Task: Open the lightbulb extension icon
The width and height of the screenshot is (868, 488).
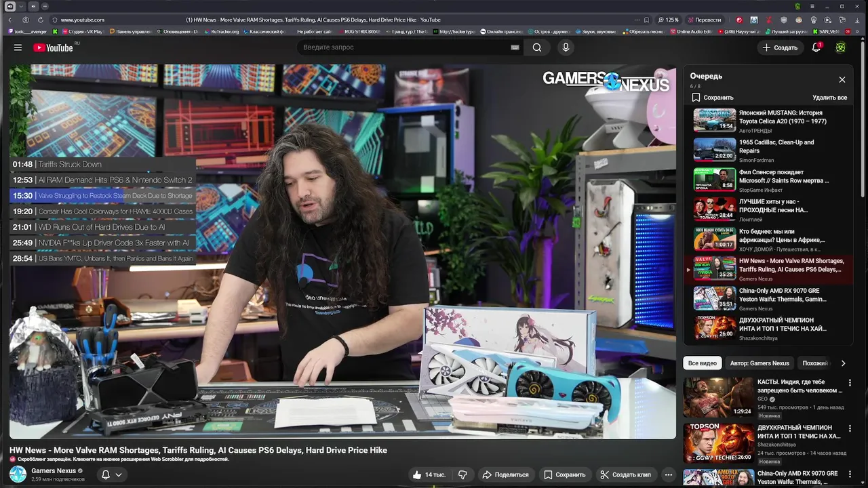Action: [814, 20]
